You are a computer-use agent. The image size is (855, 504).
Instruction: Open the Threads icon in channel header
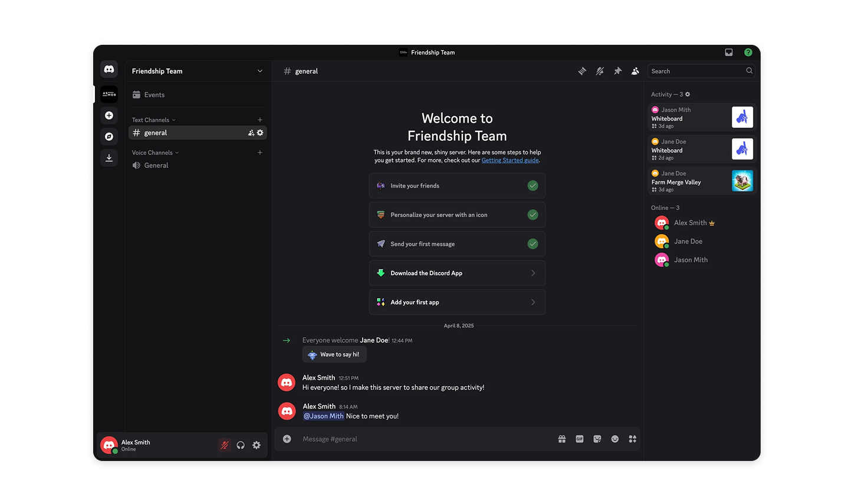pyautogui.click(x=582, y=71)
